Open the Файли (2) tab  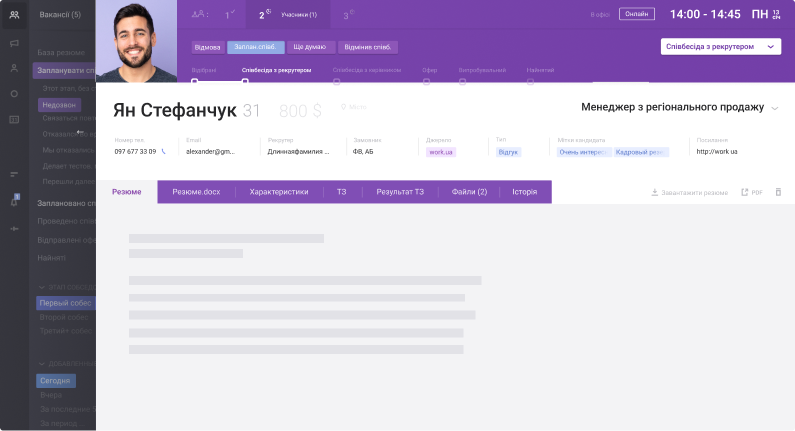pos(469,192)
